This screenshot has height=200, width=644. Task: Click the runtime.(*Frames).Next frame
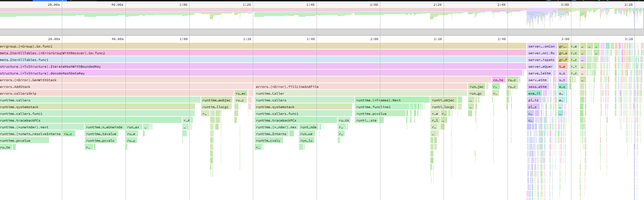pyautogui.click(x=392, y=100)
